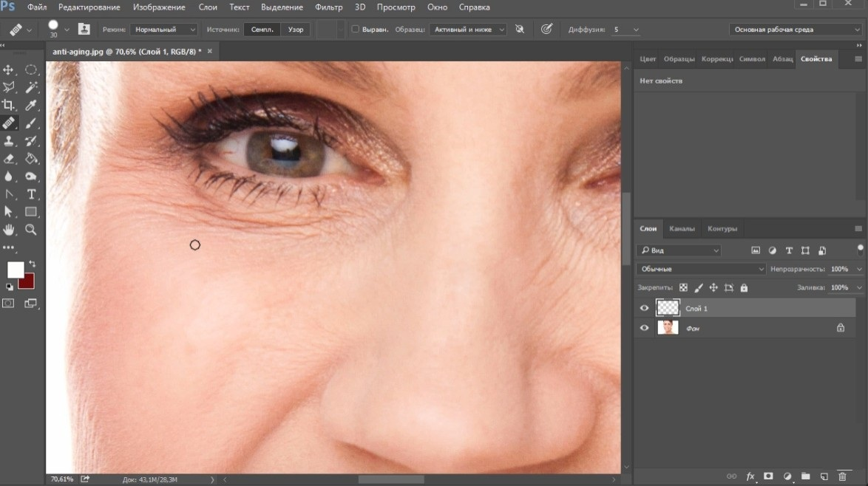This screenshot has width=868, height=486.
Task: Select the Clone Stamp tool
Action: (x=8, y=140)
